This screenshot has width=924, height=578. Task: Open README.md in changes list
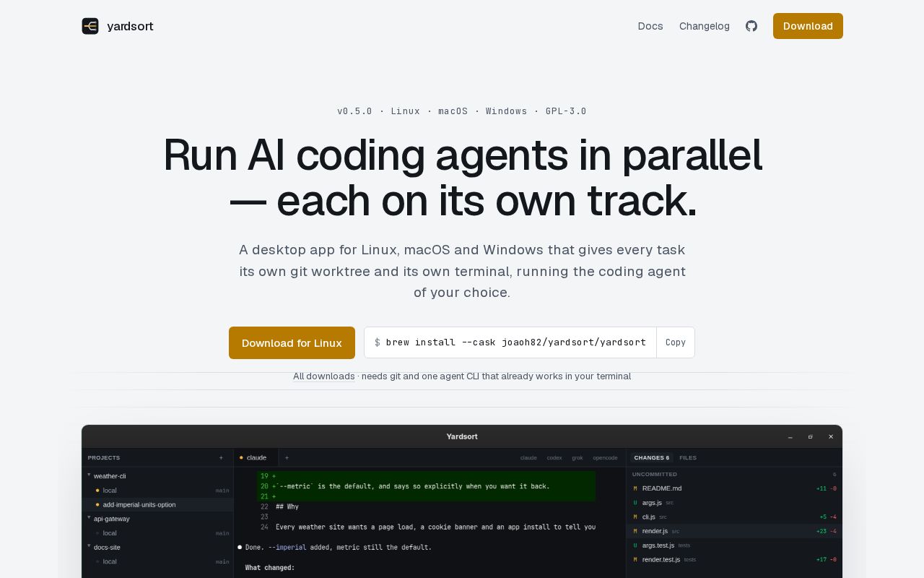pyautogui.click(x=734, y=488)
